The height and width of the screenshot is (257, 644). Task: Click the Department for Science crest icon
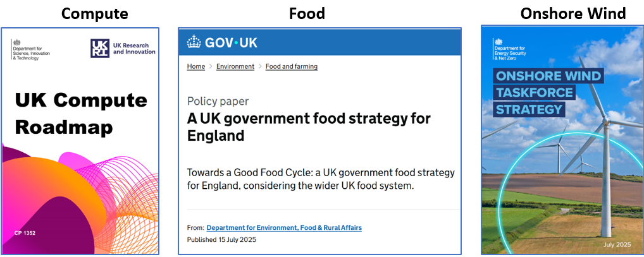16,42
